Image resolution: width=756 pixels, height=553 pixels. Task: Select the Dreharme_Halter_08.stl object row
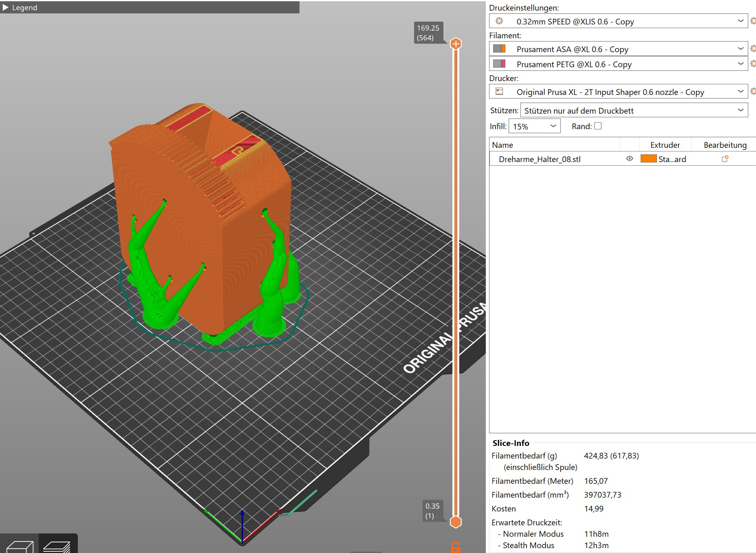coord(623,159)
